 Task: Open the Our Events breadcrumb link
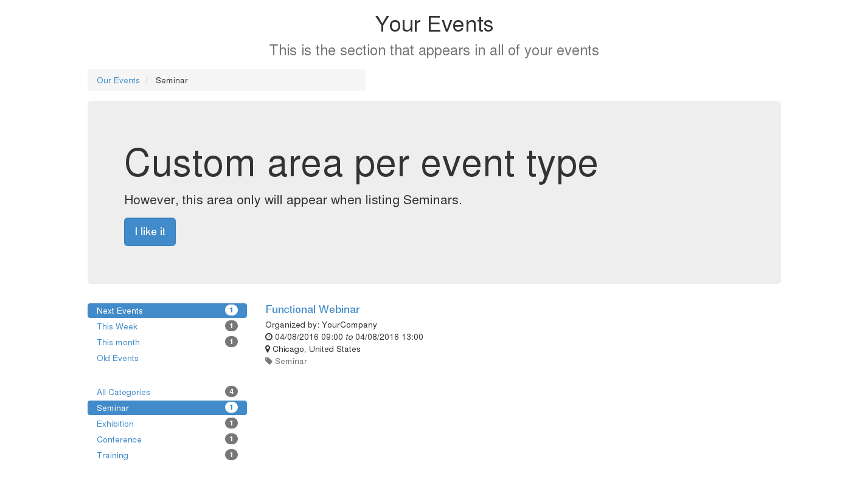(x=118, y=80)
